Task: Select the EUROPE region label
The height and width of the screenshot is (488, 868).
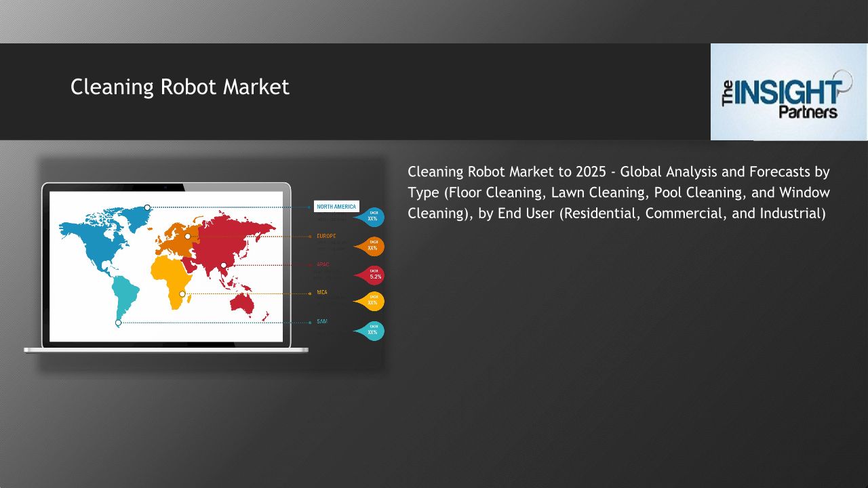Action: pyautogui.click(x=326, y=236)
